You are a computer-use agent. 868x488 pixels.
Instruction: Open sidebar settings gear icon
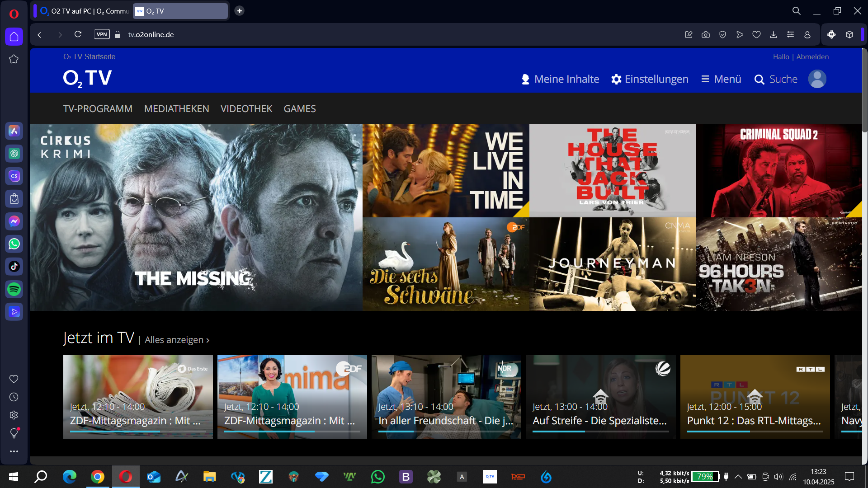point(14,415)
